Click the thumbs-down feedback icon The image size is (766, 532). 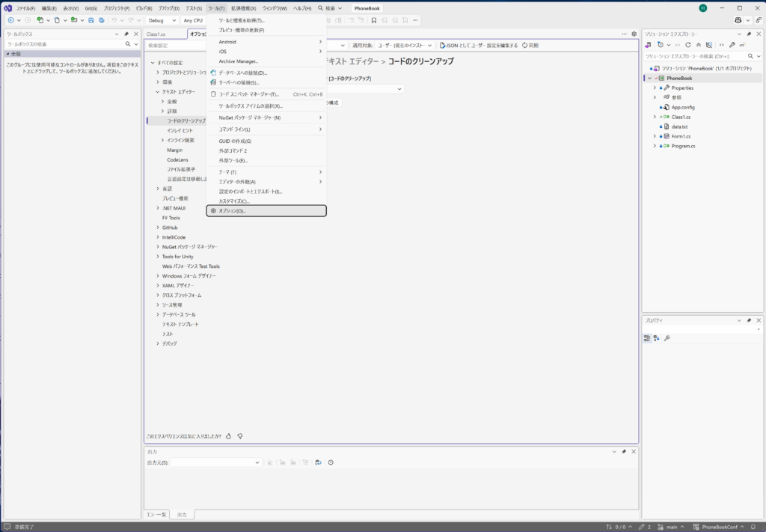(240, 435)
